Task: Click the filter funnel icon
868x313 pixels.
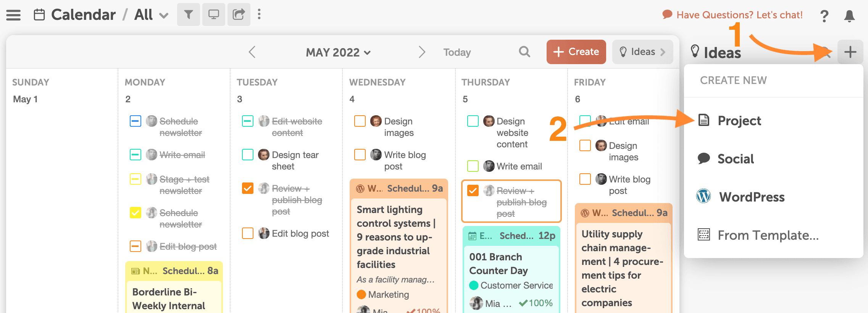Action: 188,15
